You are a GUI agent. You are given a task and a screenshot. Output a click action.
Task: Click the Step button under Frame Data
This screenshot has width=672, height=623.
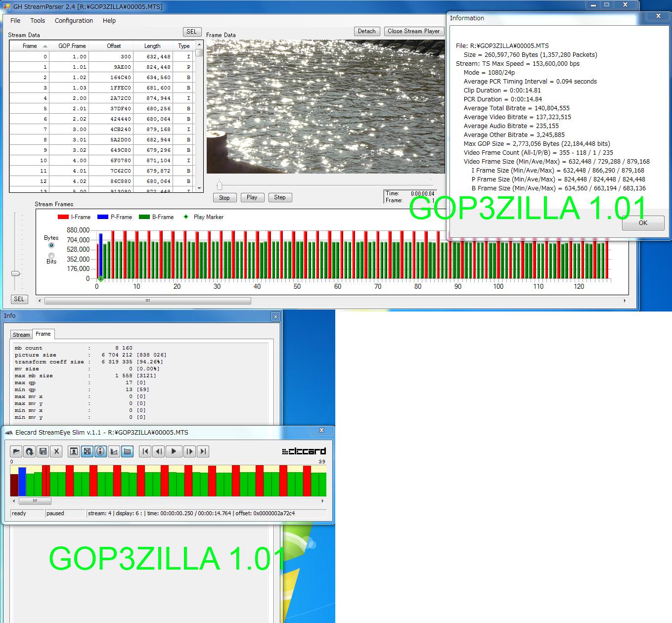pos(280,197)
